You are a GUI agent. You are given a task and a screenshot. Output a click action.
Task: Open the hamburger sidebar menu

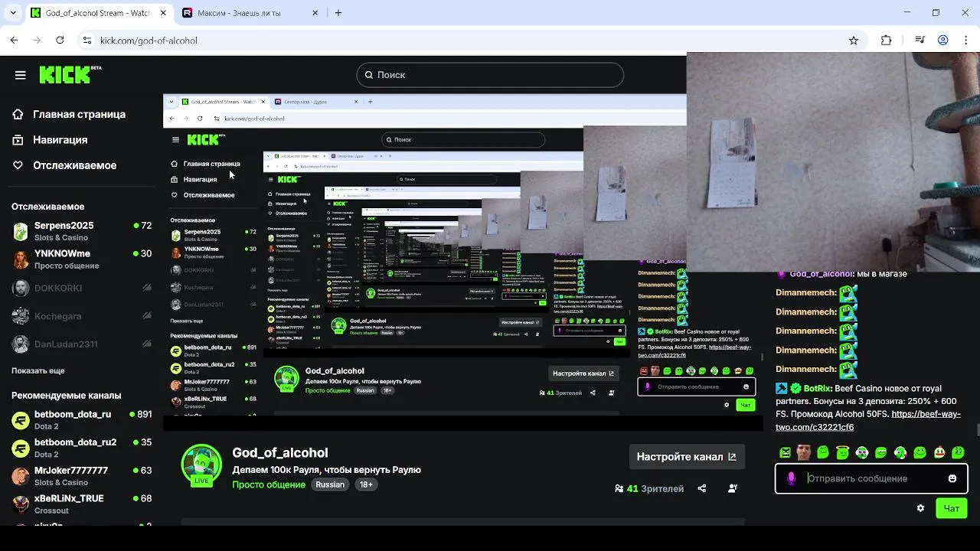(21, 75)
